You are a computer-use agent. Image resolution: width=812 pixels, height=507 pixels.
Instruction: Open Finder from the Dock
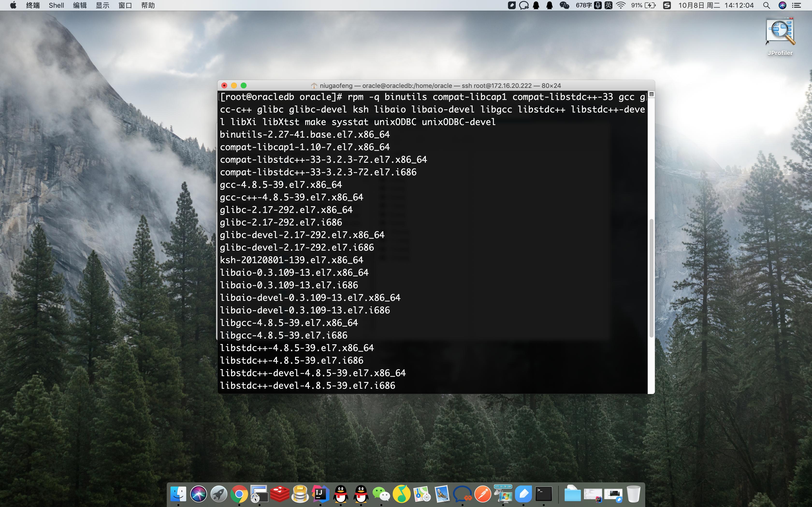179,493
